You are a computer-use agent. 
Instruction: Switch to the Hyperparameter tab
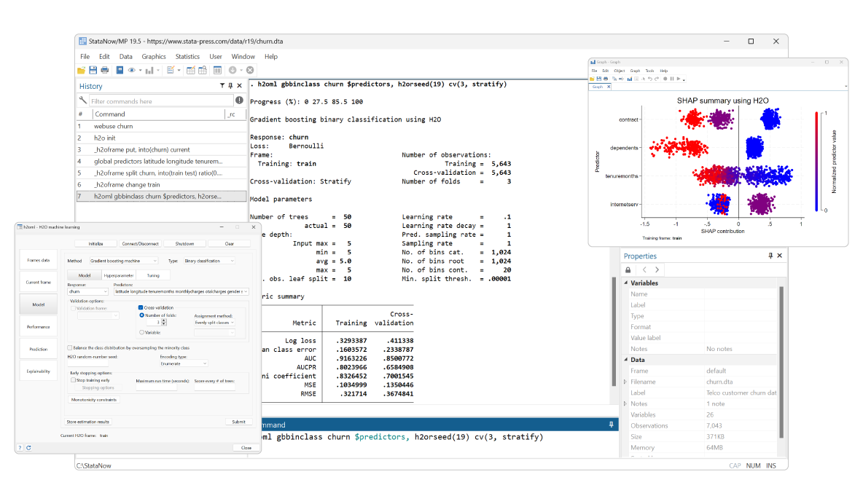click(118, 275)
